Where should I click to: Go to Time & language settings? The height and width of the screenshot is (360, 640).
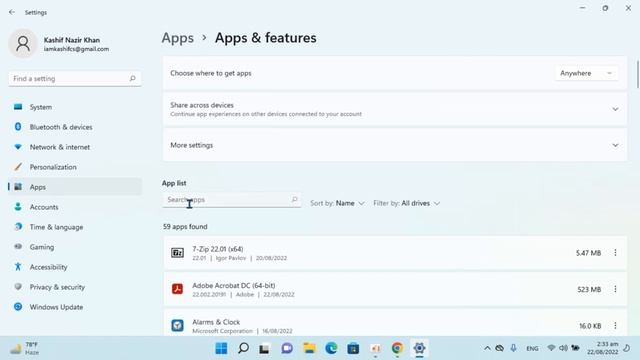point(75,227)
